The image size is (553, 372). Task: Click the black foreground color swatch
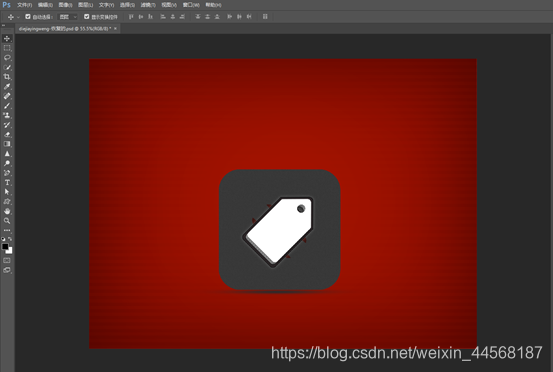click(5, 246)
